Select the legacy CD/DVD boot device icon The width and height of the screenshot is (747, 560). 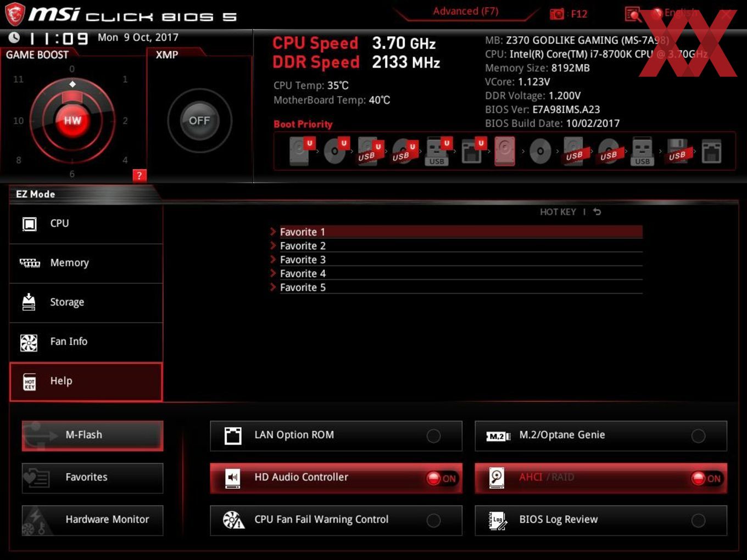[x=540, y=151]
